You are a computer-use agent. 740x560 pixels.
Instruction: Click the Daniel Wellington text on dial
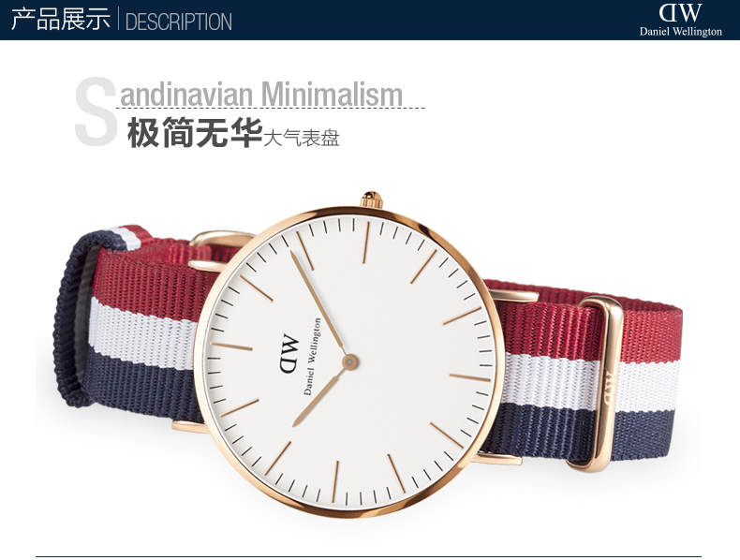click(312, 357)
